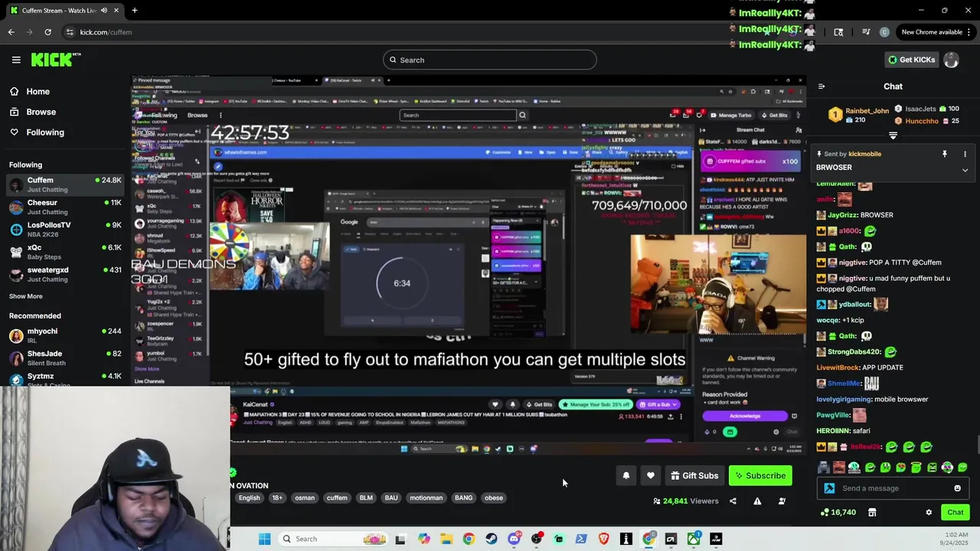Screen dimensions: 980x551
Task: Share the stream via share icon
Action: click(733, 501)
